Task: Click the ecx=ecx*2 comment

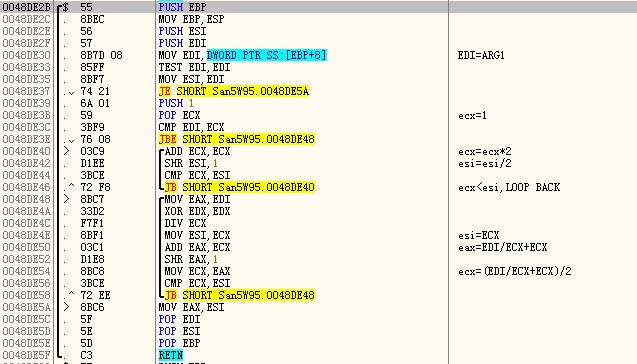Action: [x=484, y=152]
